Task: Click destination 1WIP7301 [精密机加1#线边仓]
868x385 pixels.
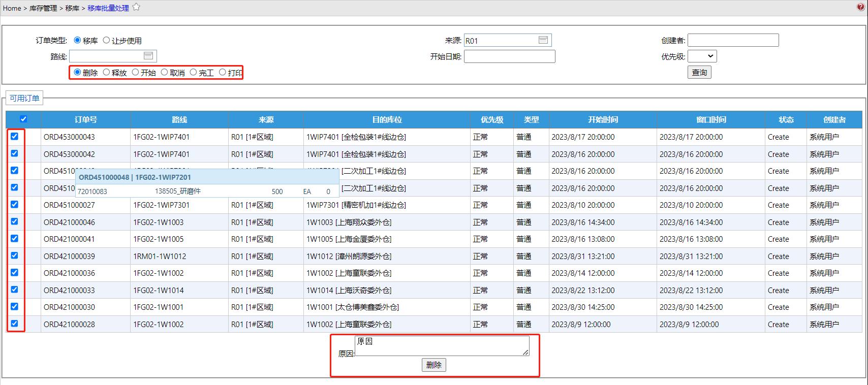Action: click(356, 205)
